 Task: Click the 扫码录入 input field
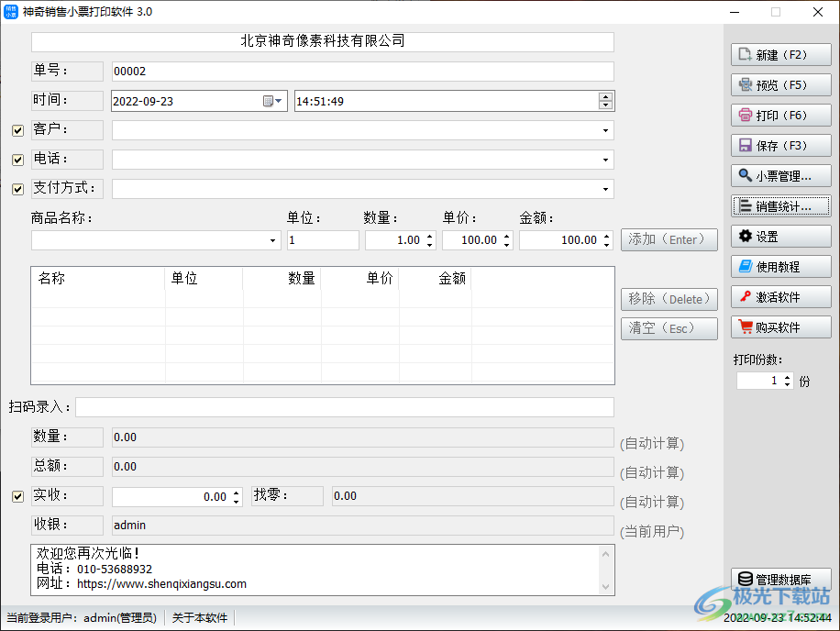pos(345,407)
